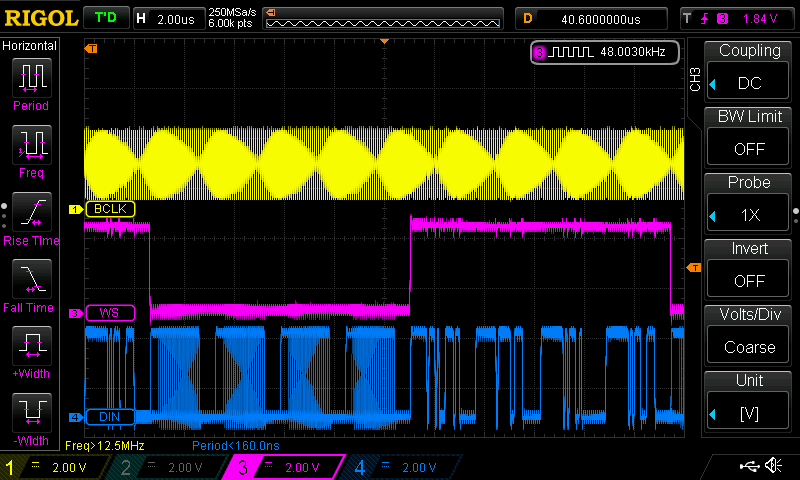The width and height of the screenshot is (800, 480).
Task: Select the Rise Time measurement icon
Action: 32,212
